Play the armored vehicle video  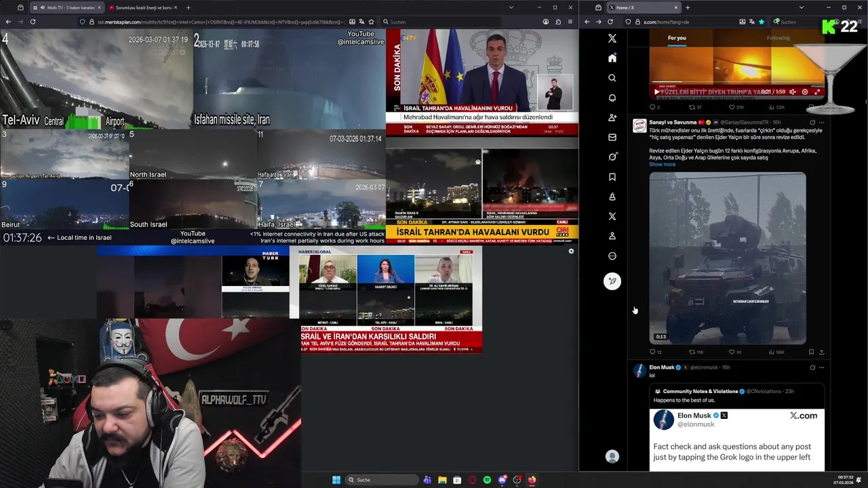click(x=728, y=258)
